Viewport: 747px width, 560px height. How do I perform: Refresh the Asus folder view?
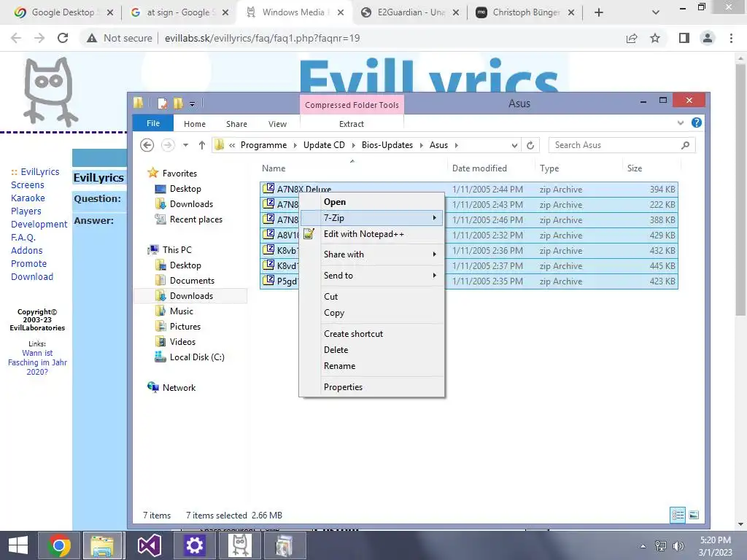tap(530, 145)
